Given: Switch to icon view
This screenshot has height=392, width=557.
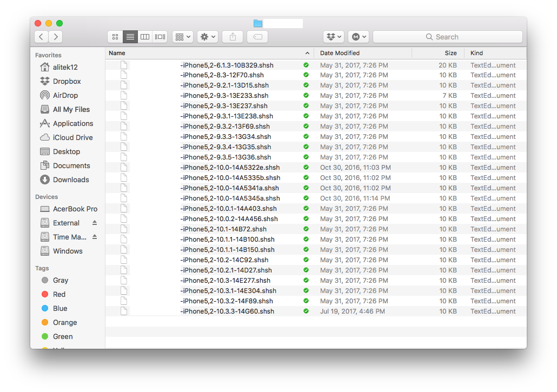Looking at the screenshot, I should tap(115, 37).
